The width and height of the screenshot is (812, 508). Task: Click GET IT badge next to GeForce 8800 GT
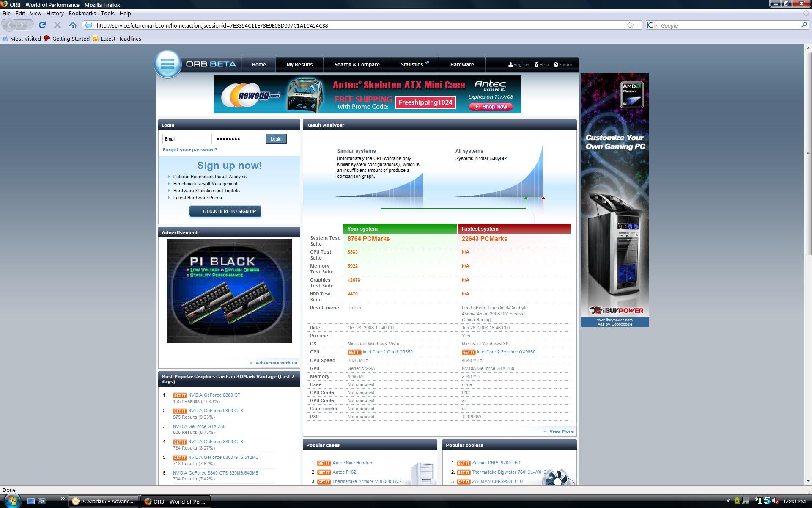tap(180, 395)
